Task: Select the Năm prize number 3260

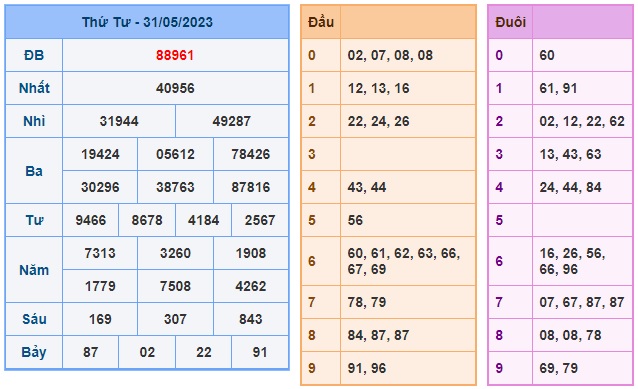Action: (175, 253)
